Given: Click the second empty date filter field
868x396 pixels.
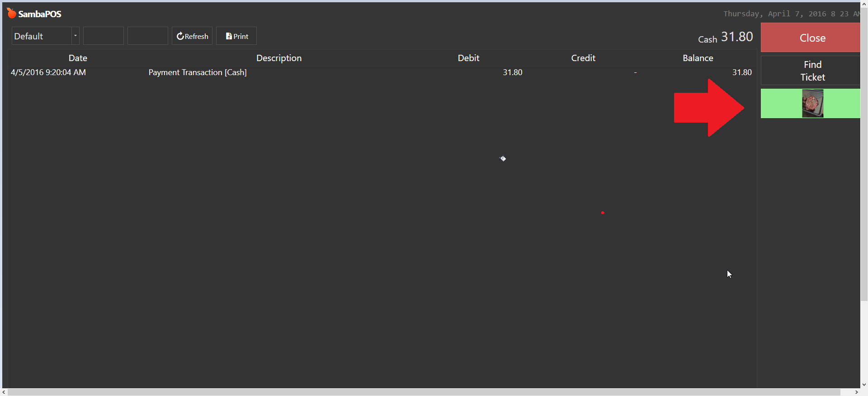Looking at the screenshot, I should pos(148,36).
